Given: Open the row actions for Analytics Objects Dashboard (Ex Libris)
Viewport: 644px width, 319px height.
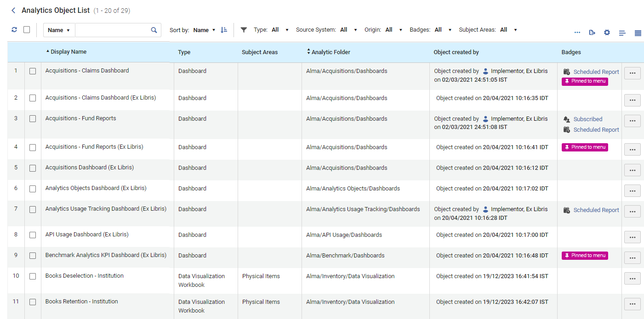Looking at the screenshot, I should pos(633,190).
